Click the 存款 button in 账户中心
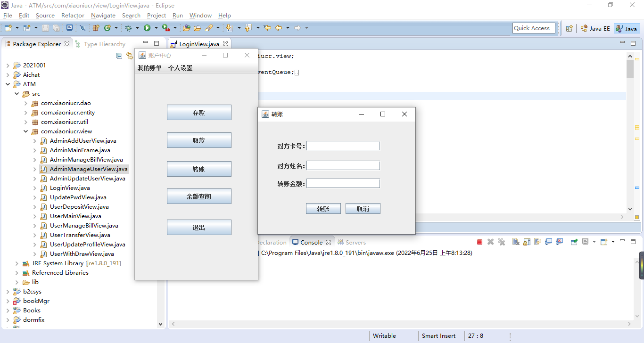This screenshot has height=343, width=644. point(199,113)
